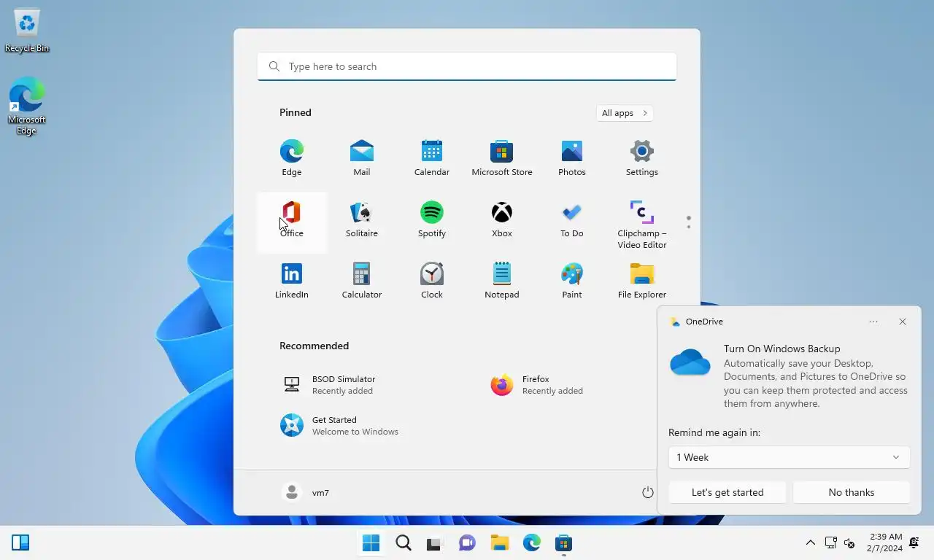Show hidden tray icons chevron
The width and height of the screenshot is (934, 560).
click(810, 543)
